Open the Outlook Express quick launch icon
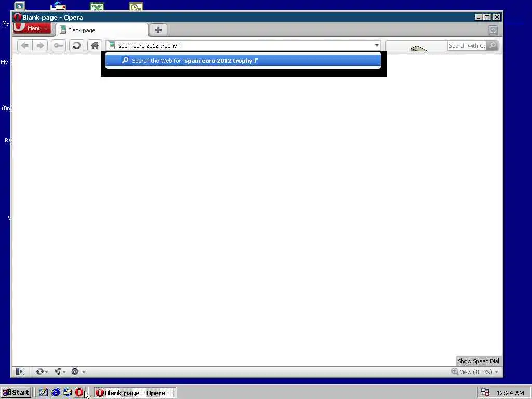532x399 pixels. (x=68, y=393)
